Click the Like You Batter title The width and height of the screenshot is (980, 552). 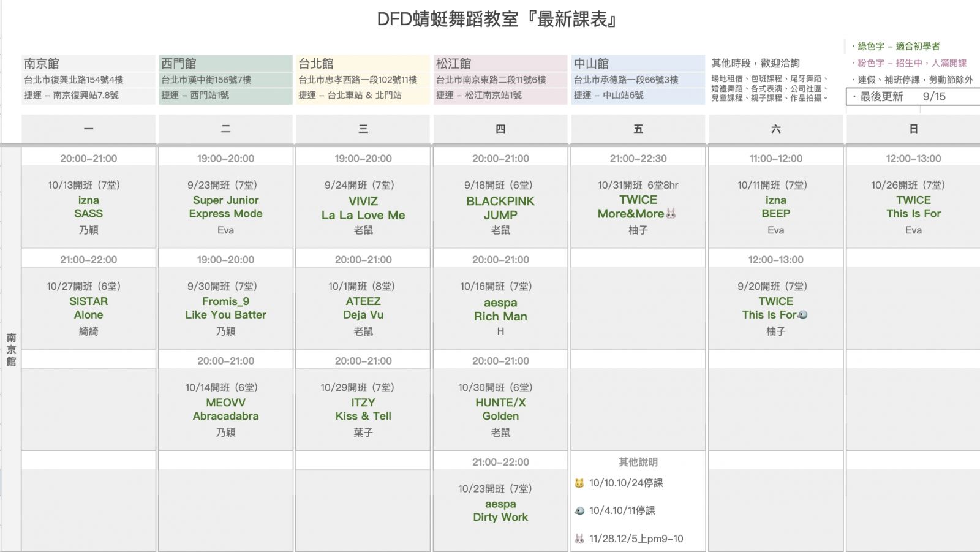click(x=225, y=315)
